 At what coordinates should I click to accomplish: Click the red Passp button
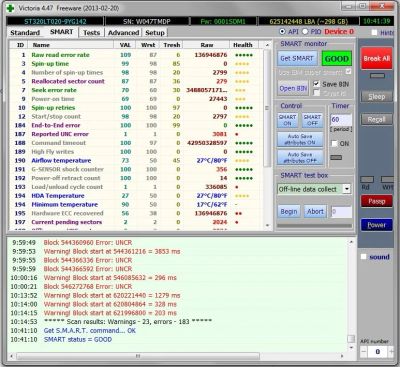(x=377, y=201)
